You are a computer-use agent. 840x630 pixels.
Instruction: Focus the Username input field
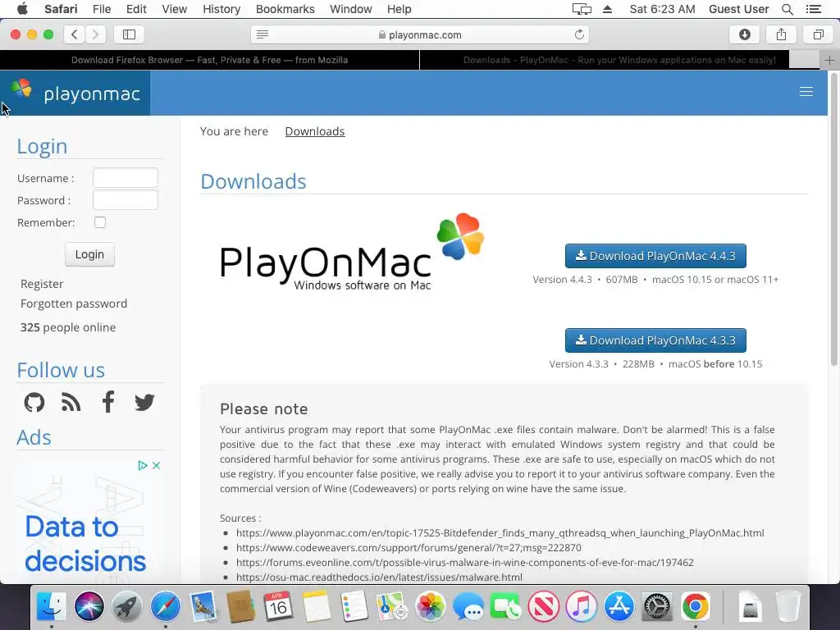click(126, 178)
